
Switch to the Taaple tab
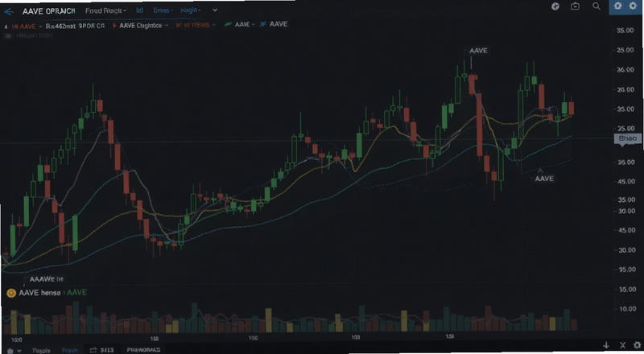point(41,350)
